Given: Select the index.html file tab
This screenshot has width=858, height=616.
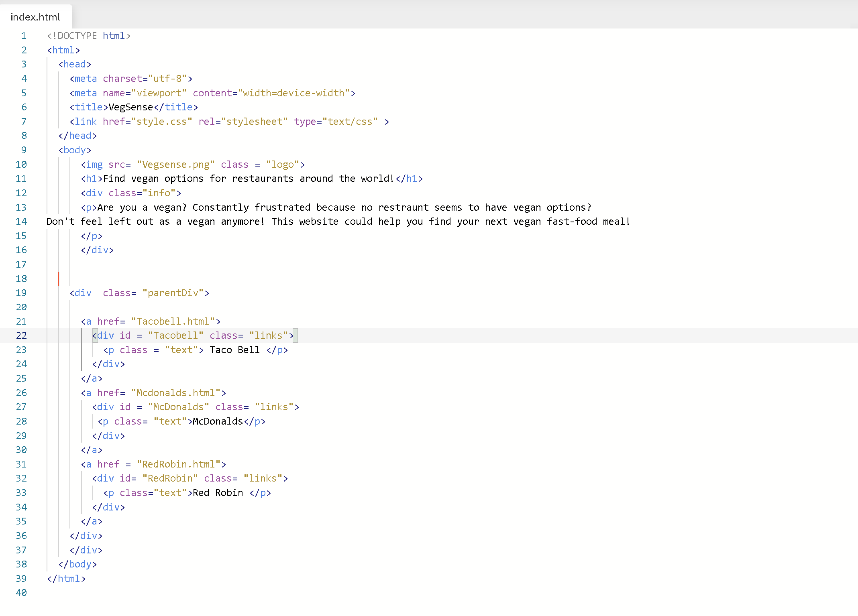Looking at the screenshot, I should 35,17.
